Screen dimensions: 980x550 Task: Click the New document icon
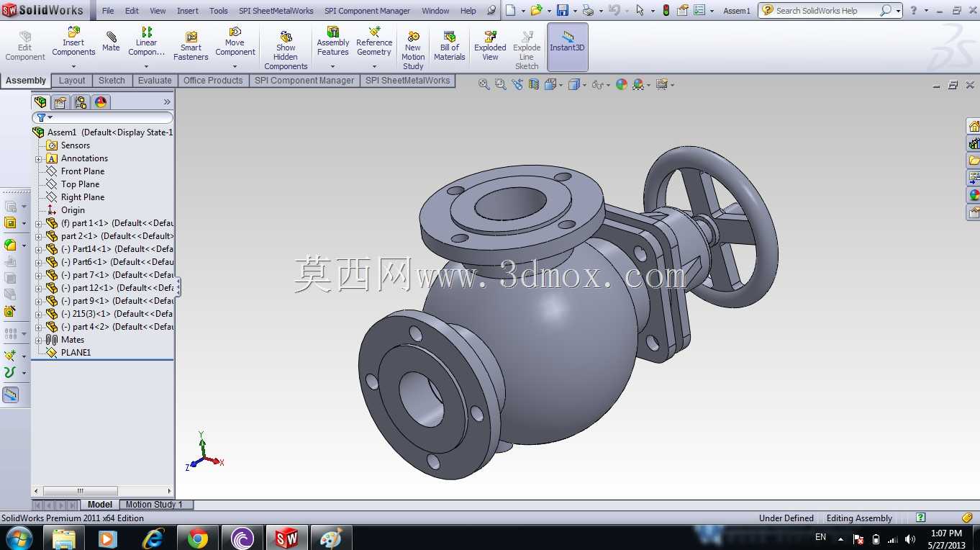point(510,10)
